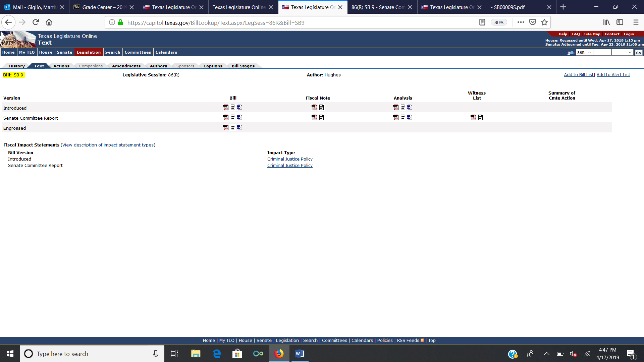Toggle Firefox reader view icon
This screenshot has width=644, height=362.
[x=482, y=22]
